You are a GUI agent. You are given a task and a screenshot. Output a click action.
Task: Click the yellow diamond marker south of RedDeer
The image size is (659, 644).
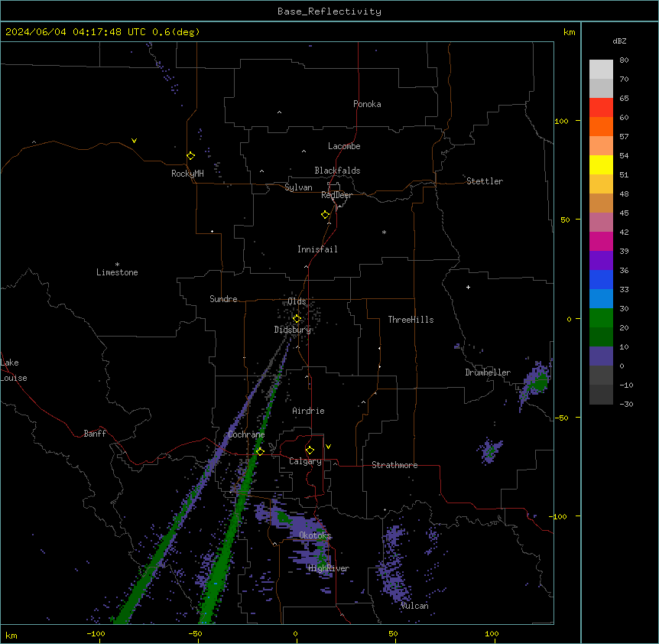click(326, 215)
